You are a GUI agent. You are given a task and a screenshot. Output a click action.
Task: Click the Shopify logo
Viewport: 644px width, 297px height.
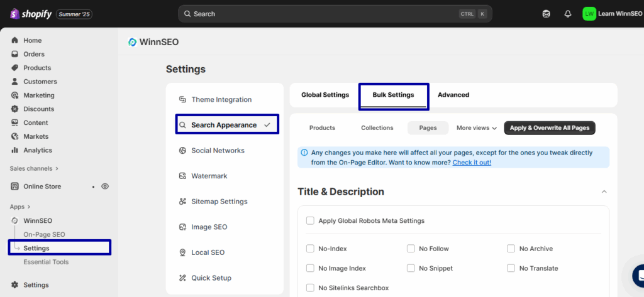click(31, 14)
